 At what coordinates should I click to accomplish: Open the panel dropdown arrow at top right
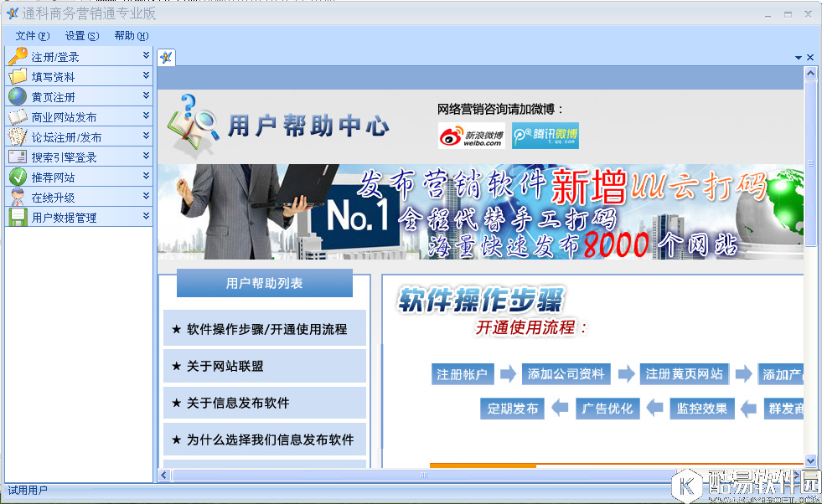pos(797,57)
